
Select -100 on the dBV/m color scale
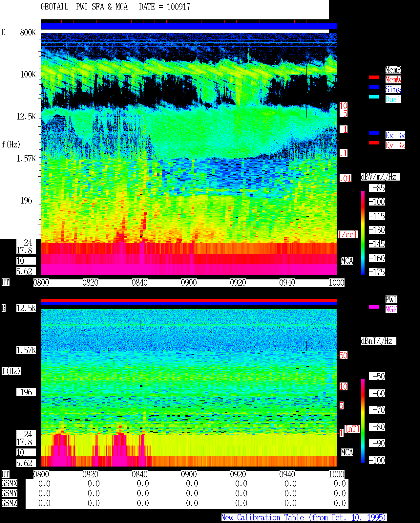tap(377, 202)
